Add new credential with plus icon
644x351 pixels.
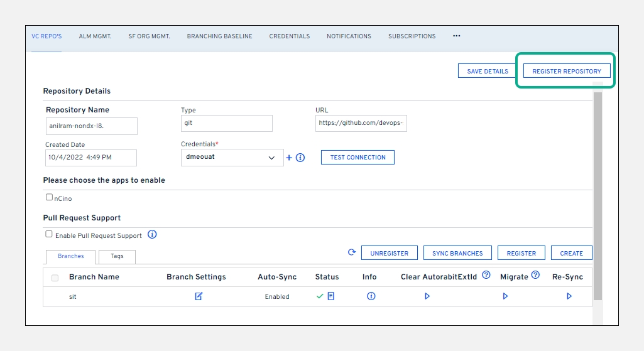pos(289,158)
